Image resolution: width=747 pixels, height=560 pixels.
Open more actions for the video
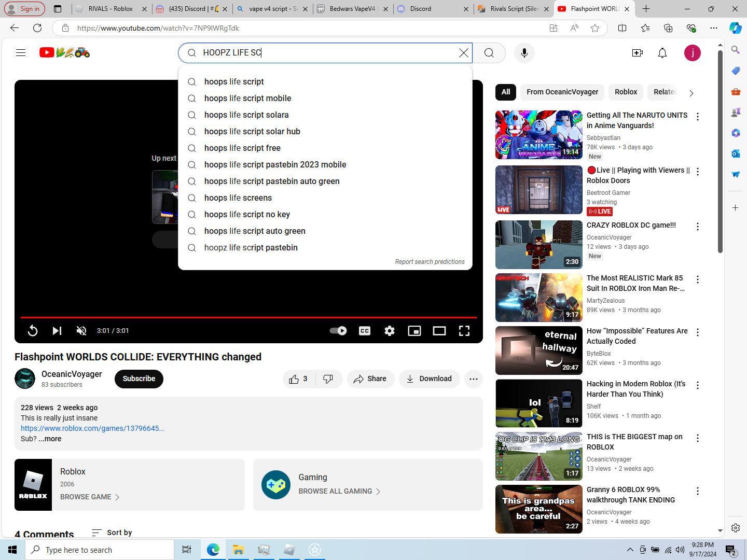(x=474, y=379)
